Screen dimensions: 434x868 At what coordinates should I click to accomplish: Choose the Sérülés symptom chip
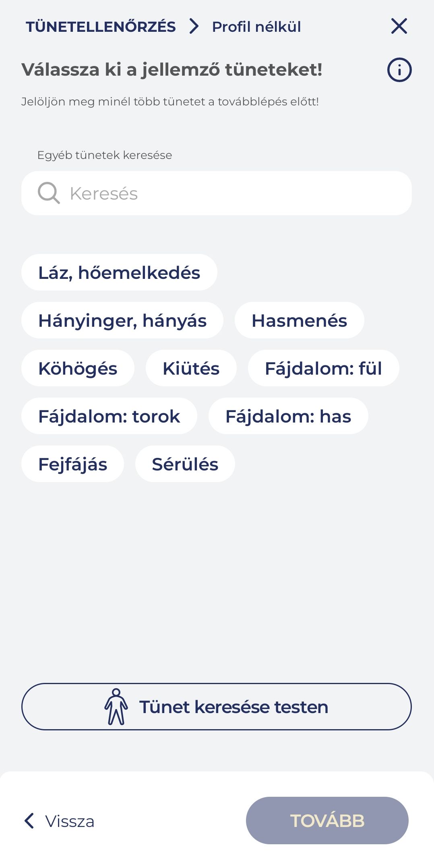point(185,464)
